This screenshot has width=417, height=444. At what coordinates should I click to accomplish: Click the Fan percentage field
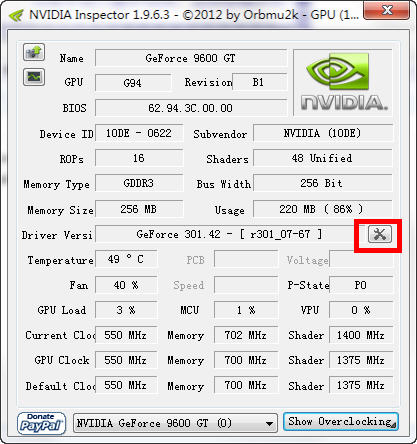pyautogui.click(x=126, y=285)
